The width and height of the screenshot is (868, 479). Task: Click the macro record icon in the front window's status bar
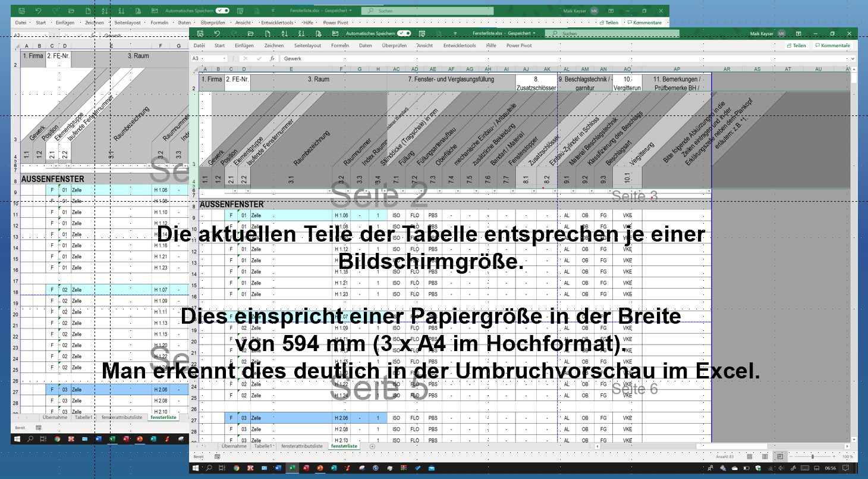tap(217, 456)
